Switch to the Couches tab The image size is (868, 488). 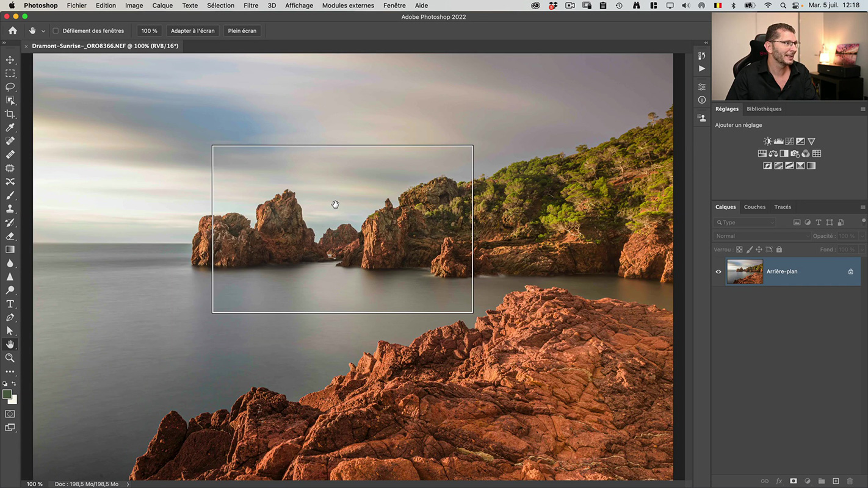click(x=754, y=207)
